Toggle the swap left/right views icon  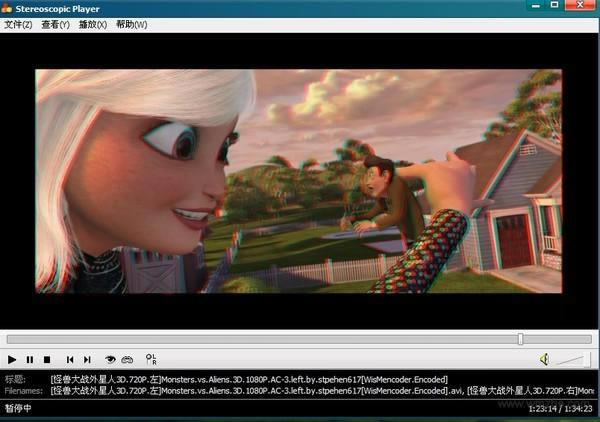point(151,359)
